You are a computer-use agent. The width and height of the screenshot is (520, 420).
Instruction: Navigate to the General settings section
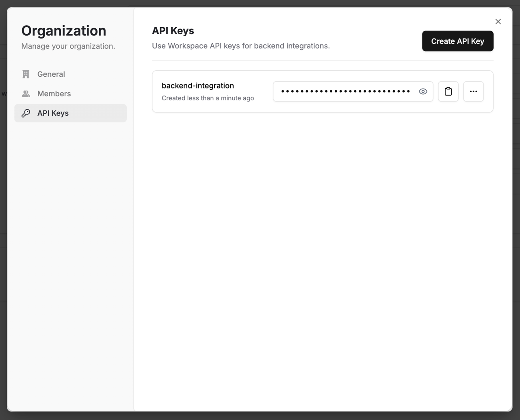pos(51,74)
